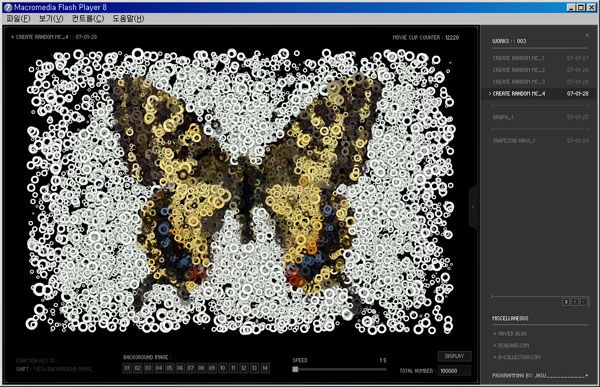Click the second pagination box
This screenshot has height=387, width=600.
coord(575,302)
